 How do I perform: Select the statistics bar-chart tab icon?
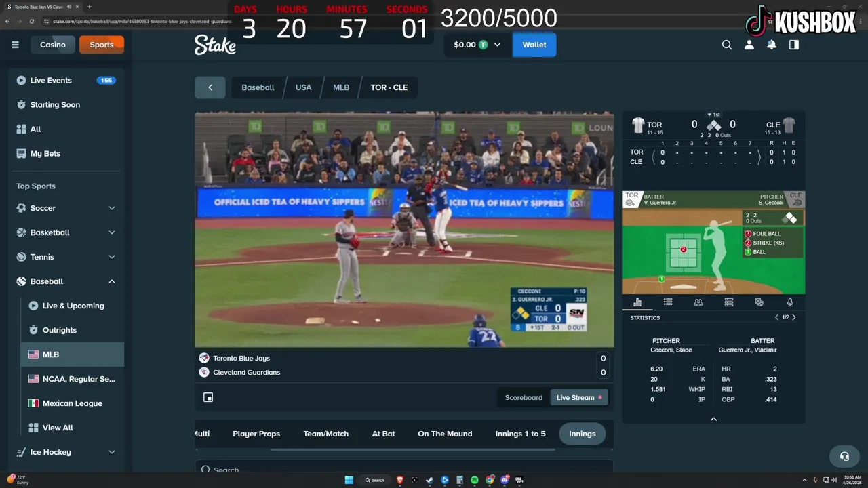(637, 302)
